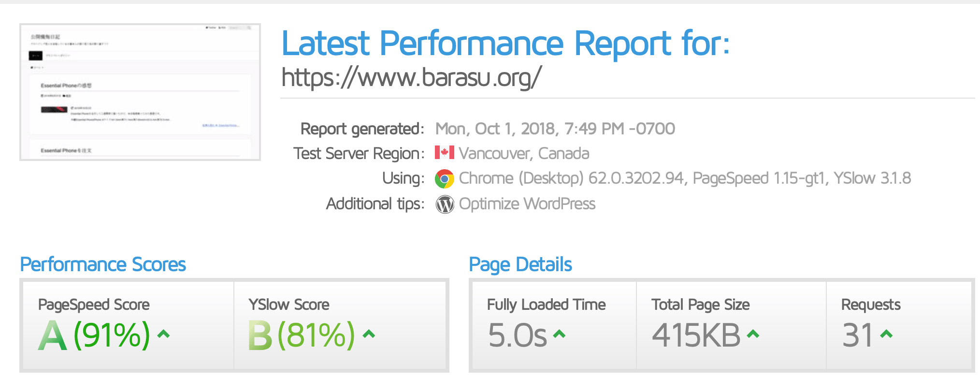This screenshot has height=378, width=980.
Task: Click the arrow next to 415KB page size
Action: click(753, 334)
